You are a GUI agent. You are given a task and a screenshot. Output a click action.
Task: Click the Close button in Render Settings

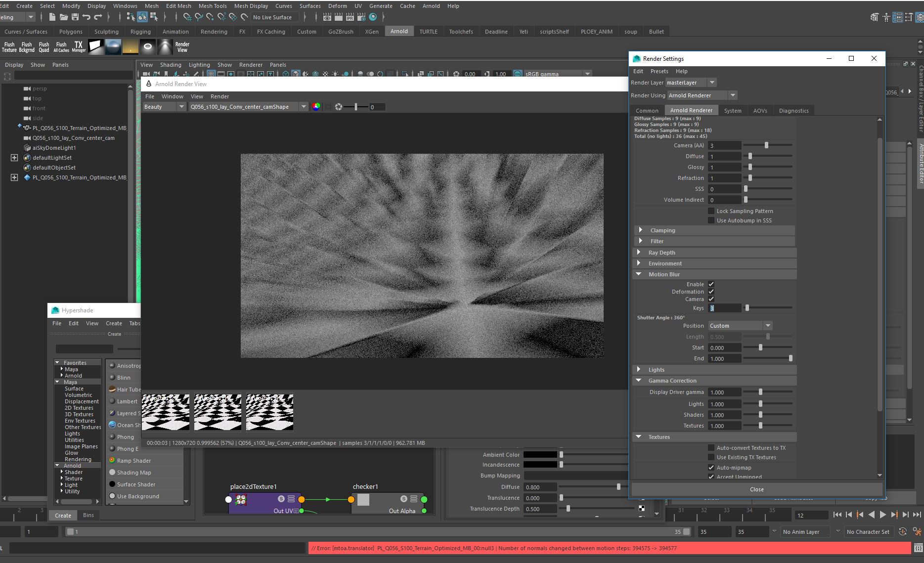tap(756, 489)
